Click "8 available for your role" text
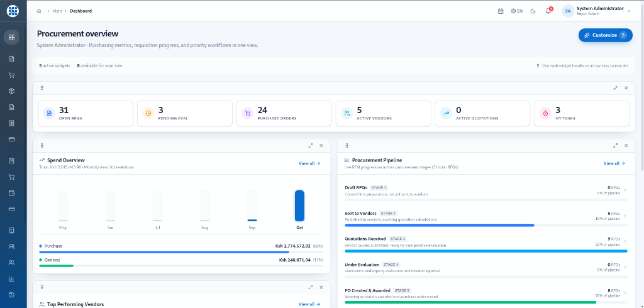 pos(99,66)
